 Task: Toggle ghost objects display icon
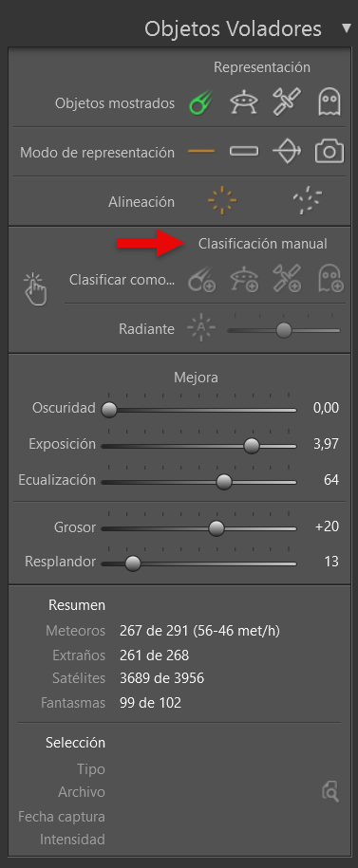click(330, 103)
